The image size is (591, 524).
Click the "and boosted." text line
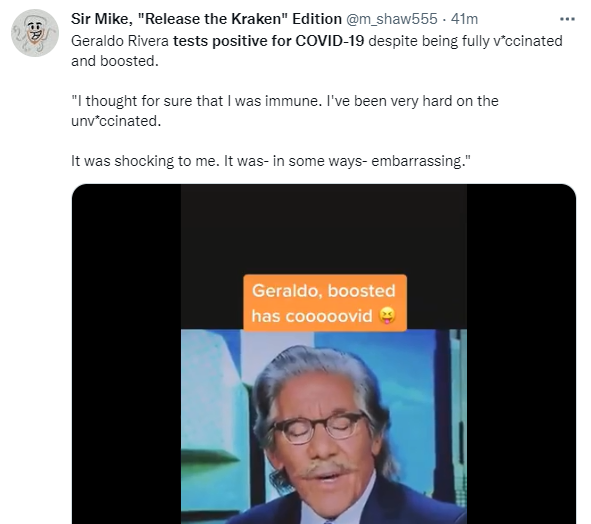click(x=115, y=61)
